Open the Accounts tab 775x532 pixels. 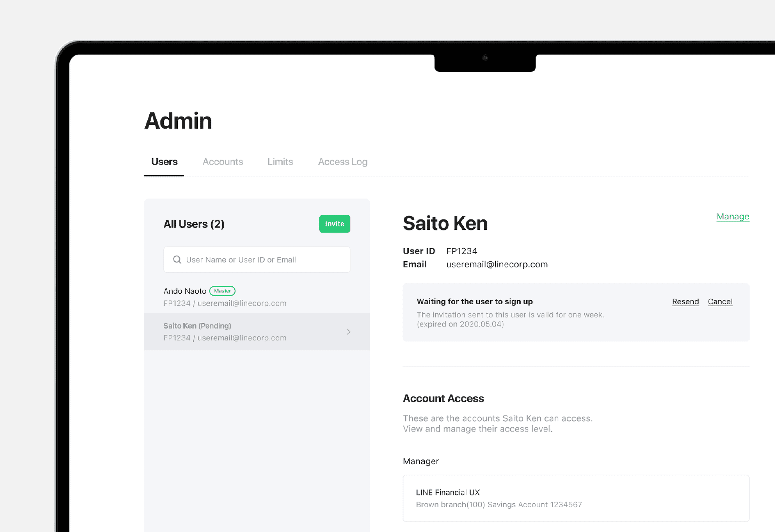tap(223, 162)
